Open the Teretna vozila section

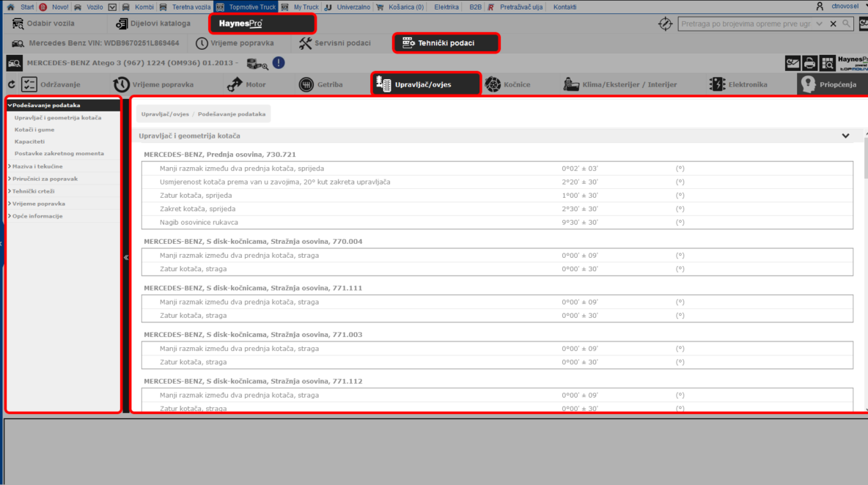(x=185, y=7)
